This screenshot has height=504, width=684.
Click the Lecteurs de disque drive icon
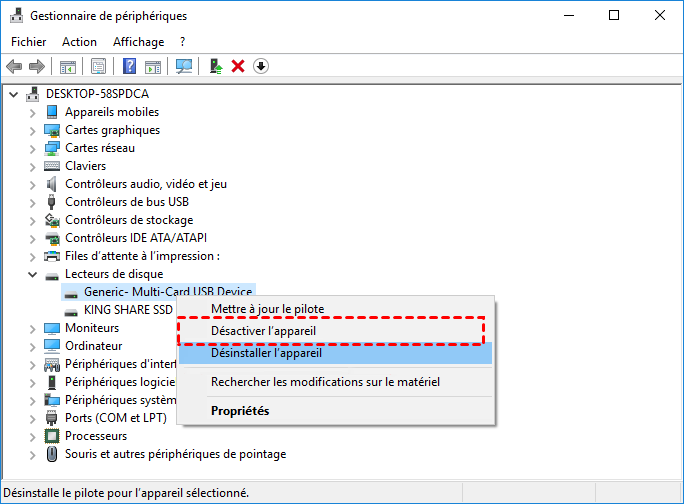point(52,276)
